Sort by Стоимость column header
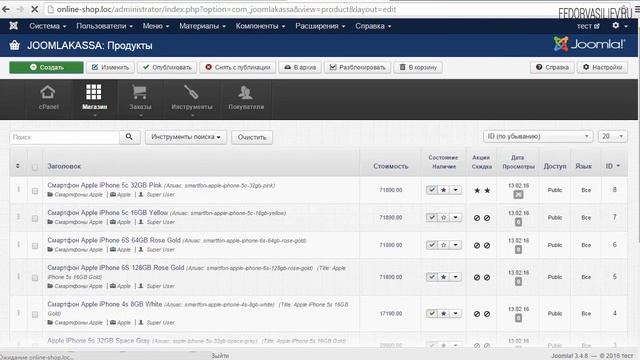640x360 pixels. [391, 166]
